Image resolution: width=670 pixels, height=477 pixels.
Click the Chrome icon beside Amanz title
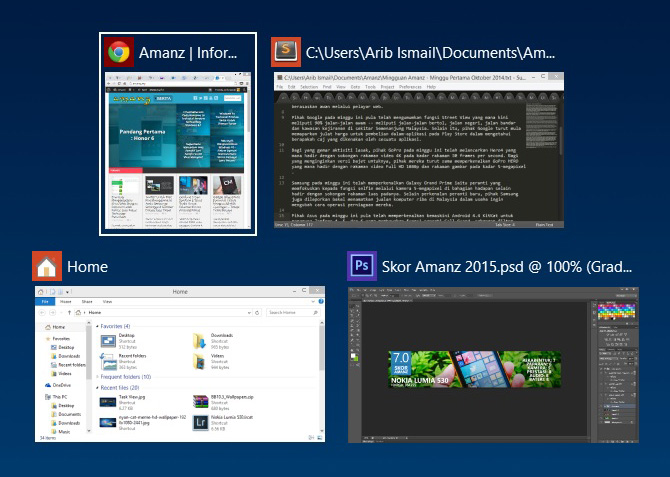(119, 52)
